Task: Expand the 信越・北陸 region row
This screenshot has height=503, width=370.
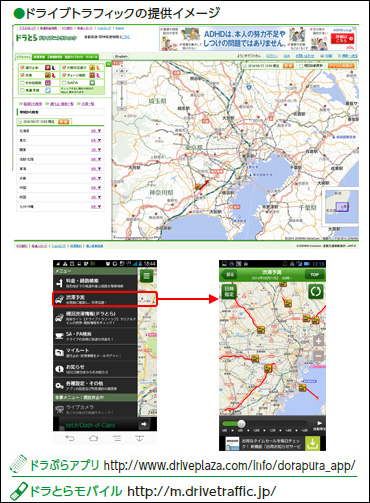Action: click(60, 159)
